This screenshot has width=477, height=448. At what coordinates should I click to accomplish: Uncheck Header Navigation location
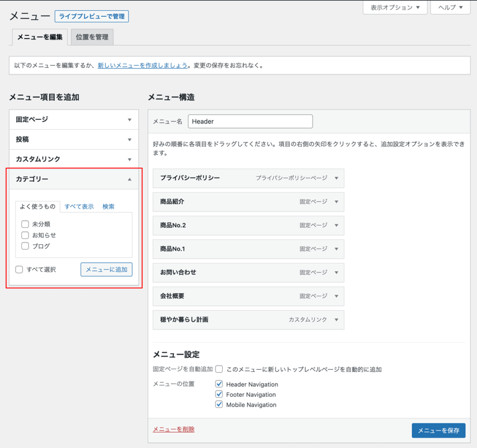click(x=219, y=384)
